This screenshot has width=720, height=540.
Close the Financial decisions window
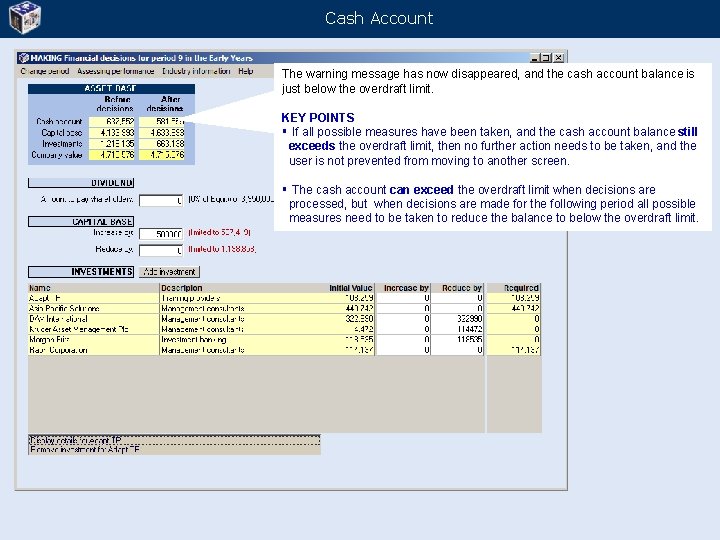pyautogui.click(x=558, y=58)
